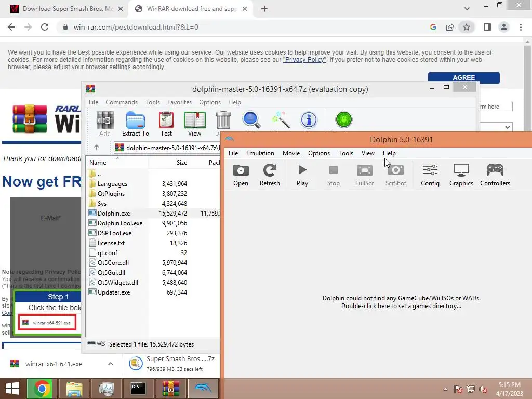Click set games directory message in Dolphin
This screenshot has width=532, height=399.
coord(402,302)
